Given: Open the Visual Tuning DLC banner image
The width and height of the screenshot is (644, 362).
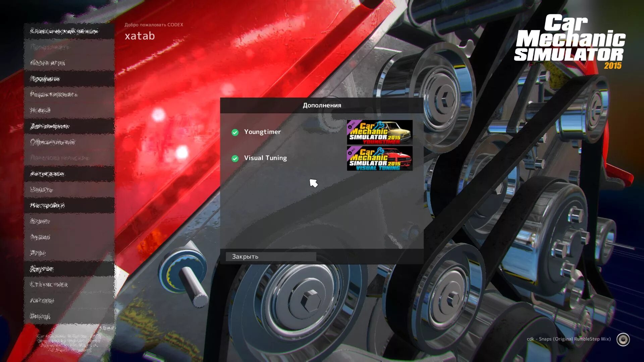Looking at the screenshot, I should 379,159.
